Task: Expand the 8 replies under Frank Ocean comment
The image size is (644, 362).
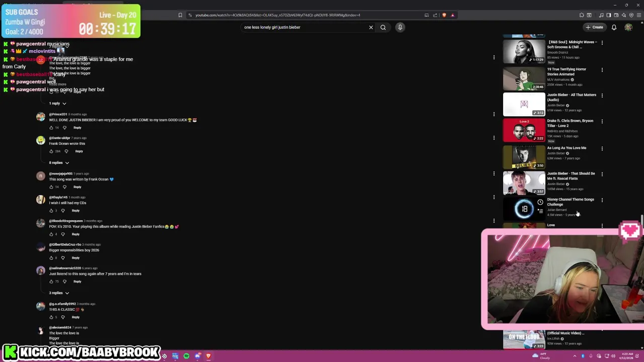Action: pos(59,162)
